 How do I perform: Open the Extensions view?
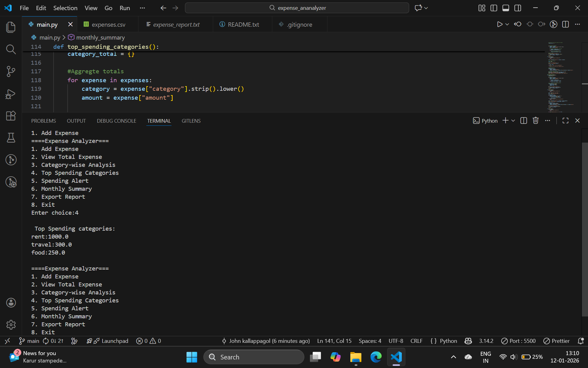11,116
